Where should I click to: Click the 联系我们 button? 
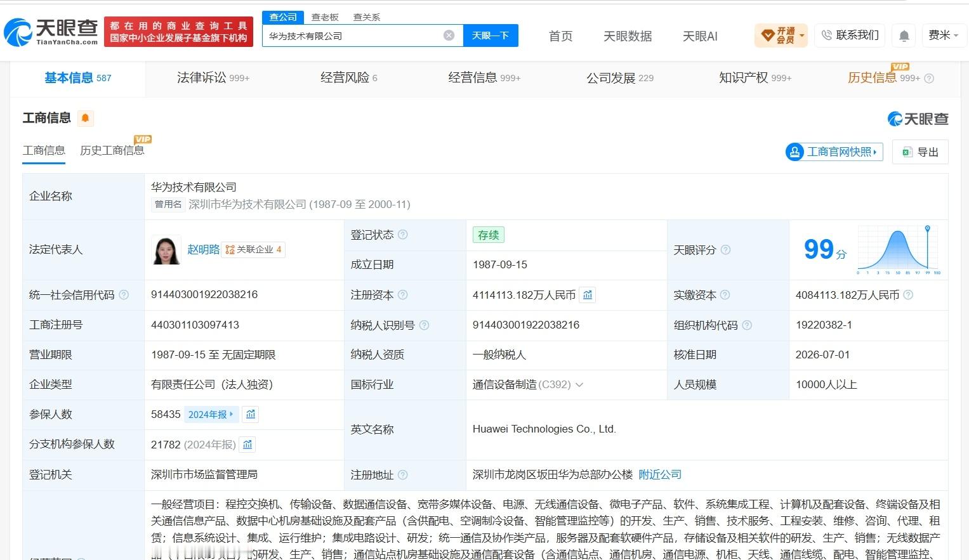point(850,35)
